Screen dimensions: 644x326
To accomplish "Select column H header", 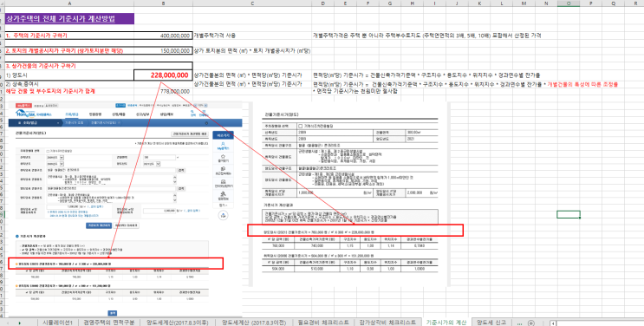I will [x=412, y=3].
